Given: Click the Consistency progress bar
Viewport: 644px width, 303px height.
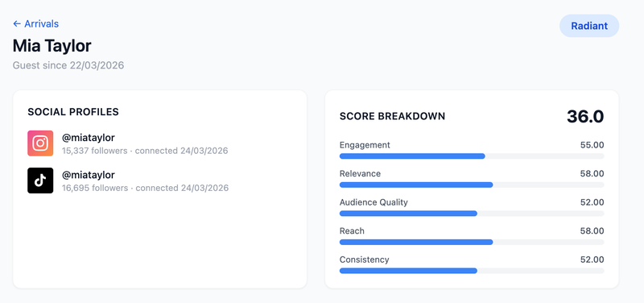Looking at the screenshot, I should coord(472,271).
